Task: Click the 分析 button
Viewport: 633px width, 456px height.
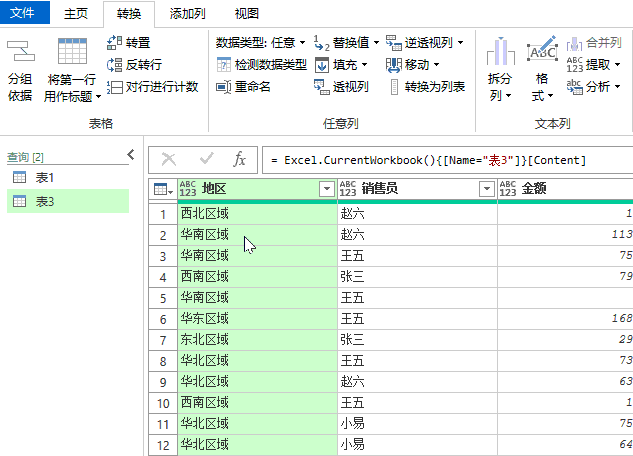Action: click(593, 87)
